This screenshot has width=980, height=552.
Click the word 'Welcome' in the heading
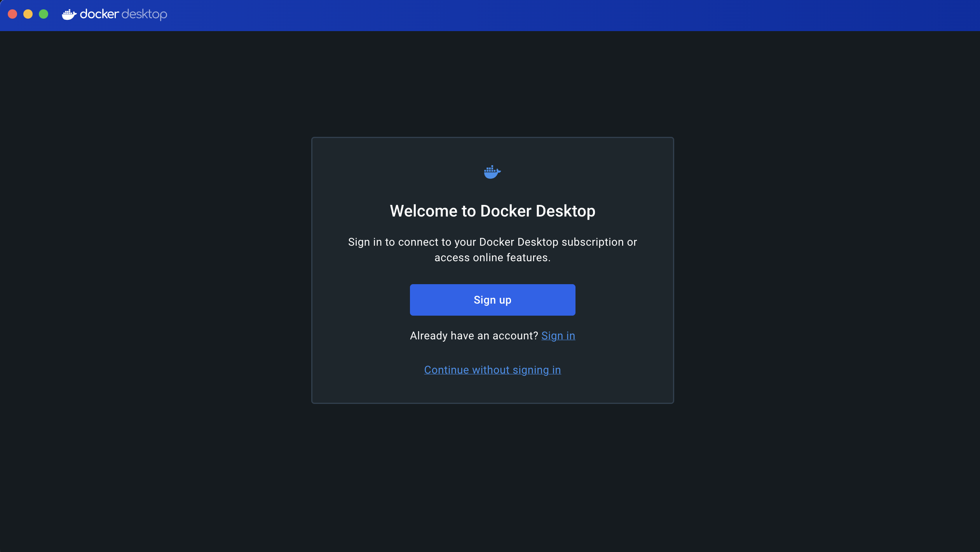424,211
